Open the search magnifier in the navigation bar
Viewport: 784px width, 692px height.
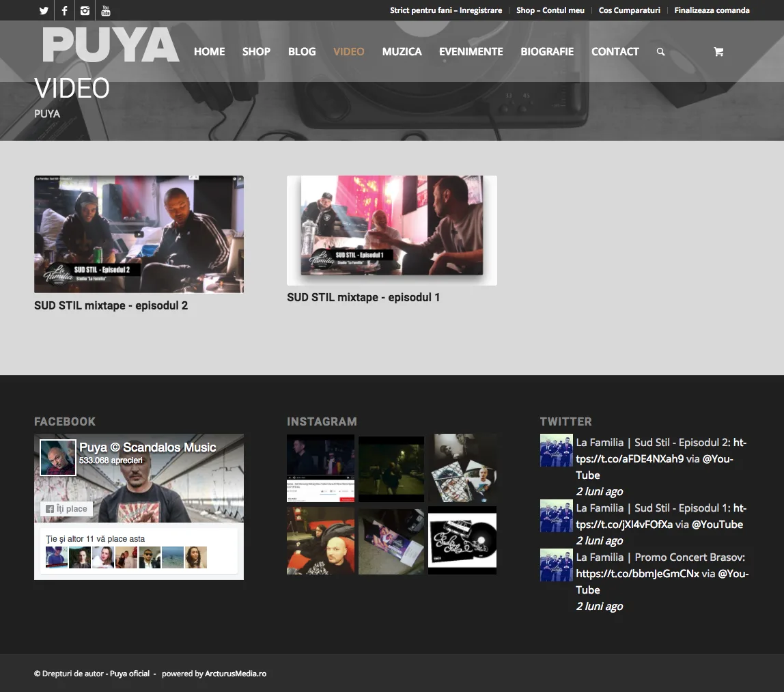tap(660, 51)
